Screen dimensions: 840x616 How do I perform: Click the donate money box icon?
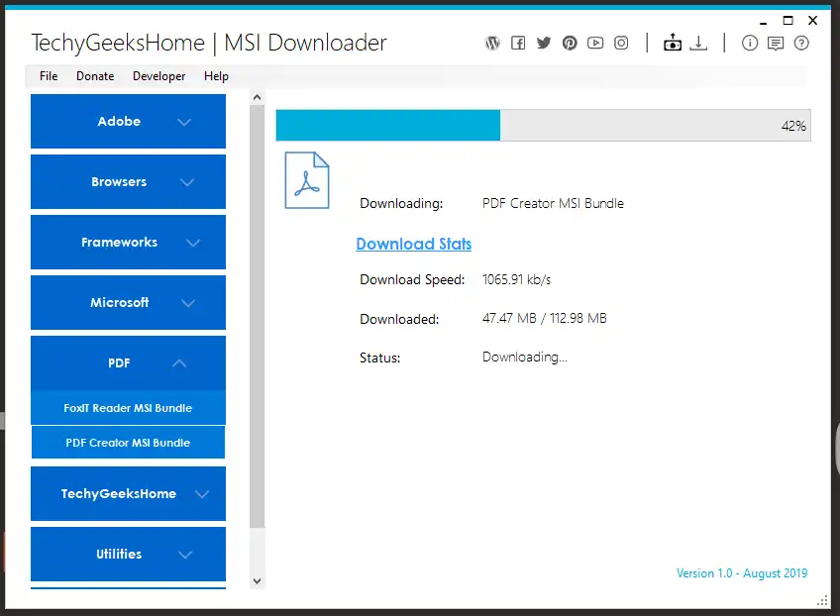tap(673, 43)
